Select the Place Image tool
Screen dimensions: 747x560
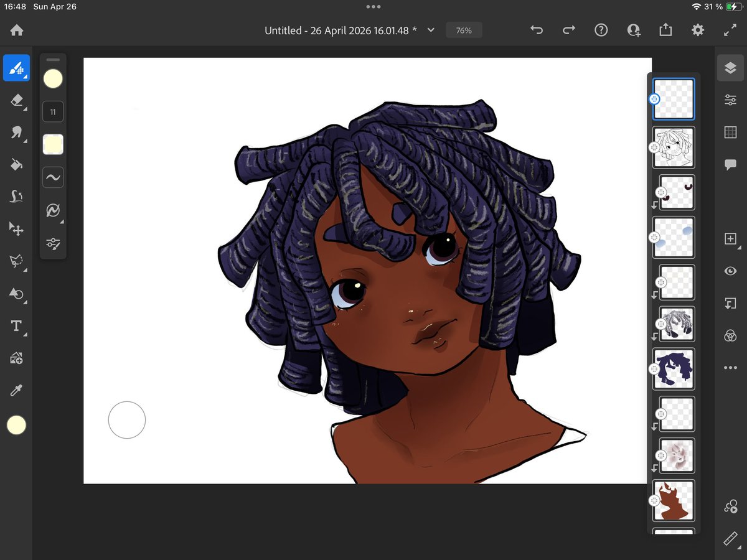tap(16, 358)
